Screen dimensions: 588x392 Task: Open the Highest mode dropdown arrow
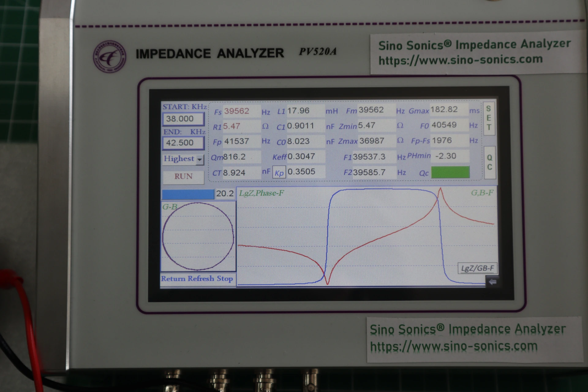tap(200, 160)
